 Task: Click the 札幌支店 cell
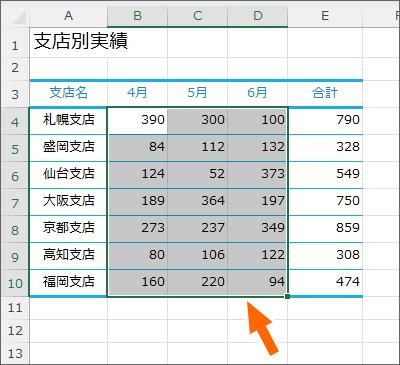pyautogui.click(x=69, y=121)
